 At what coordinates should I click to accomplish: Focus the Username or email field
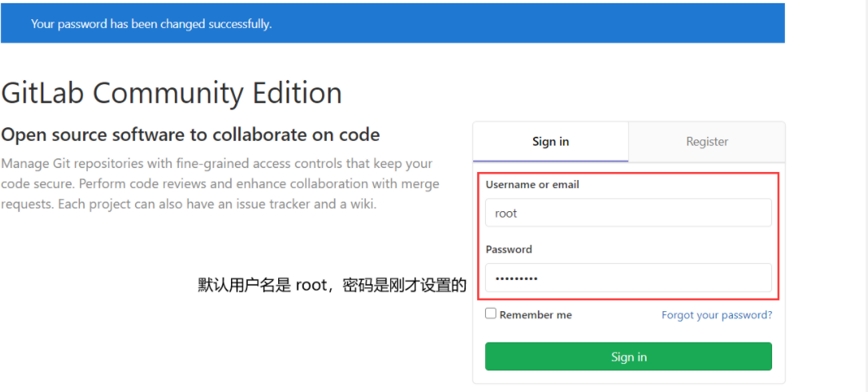[x=628, y=214]
